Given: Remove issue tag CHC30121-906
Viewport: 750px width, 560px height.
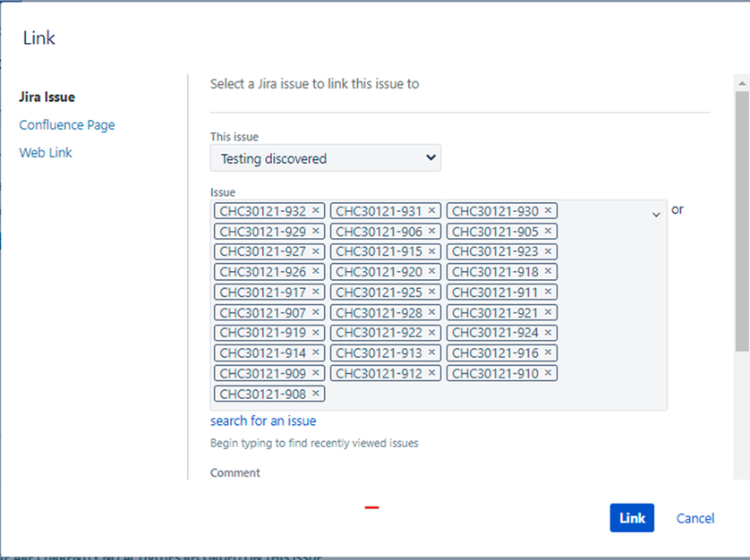Looking at the screenshot, I should click(x=431, y=231).
